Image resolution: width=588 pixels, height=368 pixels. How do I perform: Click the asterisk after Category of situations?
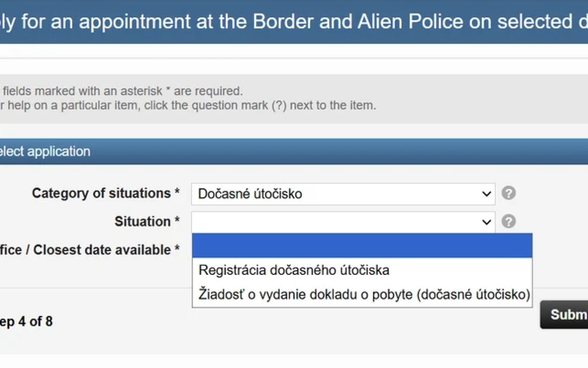[x=177, y=193]
